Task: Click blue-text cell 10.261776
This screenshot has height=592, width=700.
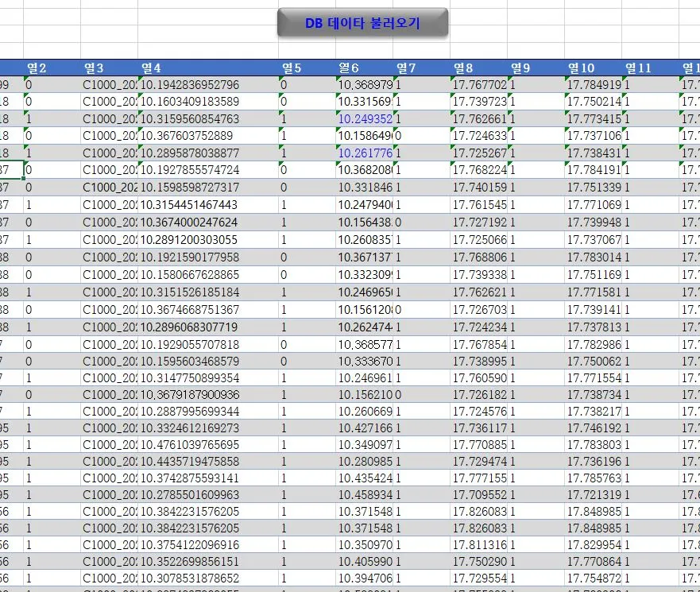Action: click(x=364, y=153)
